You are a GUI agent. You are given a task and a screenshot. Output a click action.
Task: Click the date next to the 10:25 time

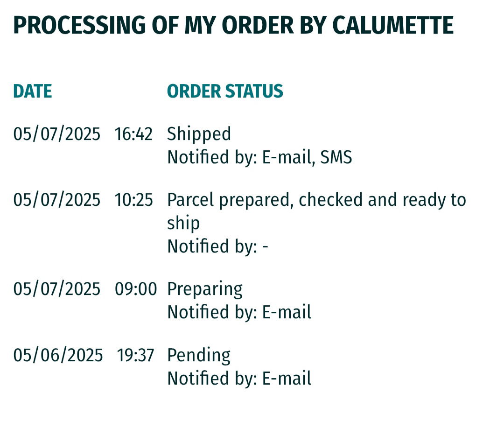[56, 200]
